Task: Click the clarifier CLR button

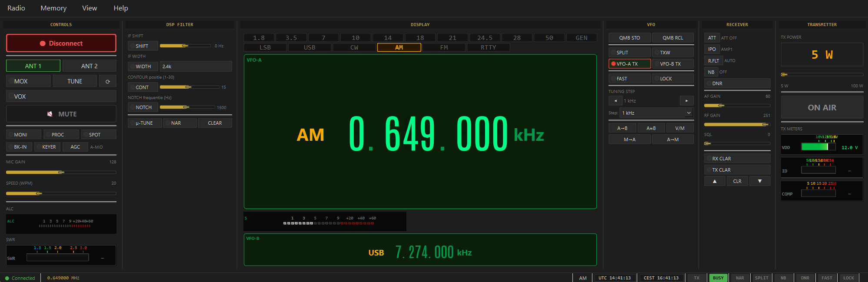Action: coord(738,181)
